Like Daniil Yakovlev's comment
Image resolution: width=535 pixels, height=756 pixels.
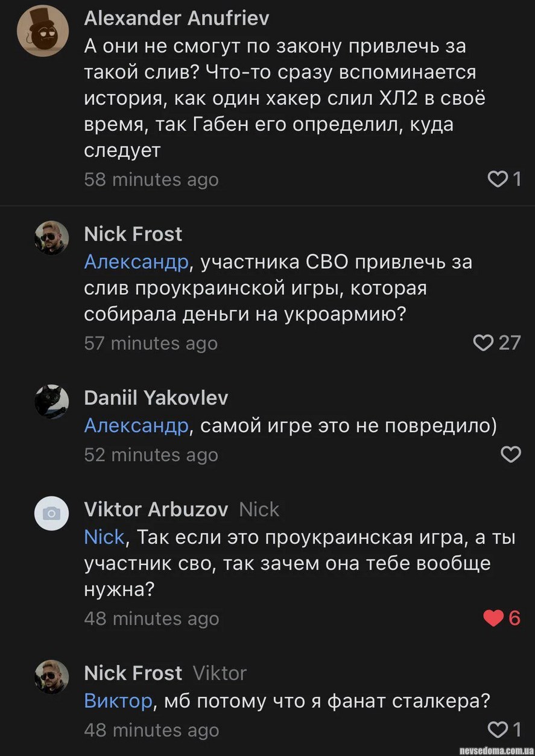tap(511, 455)
